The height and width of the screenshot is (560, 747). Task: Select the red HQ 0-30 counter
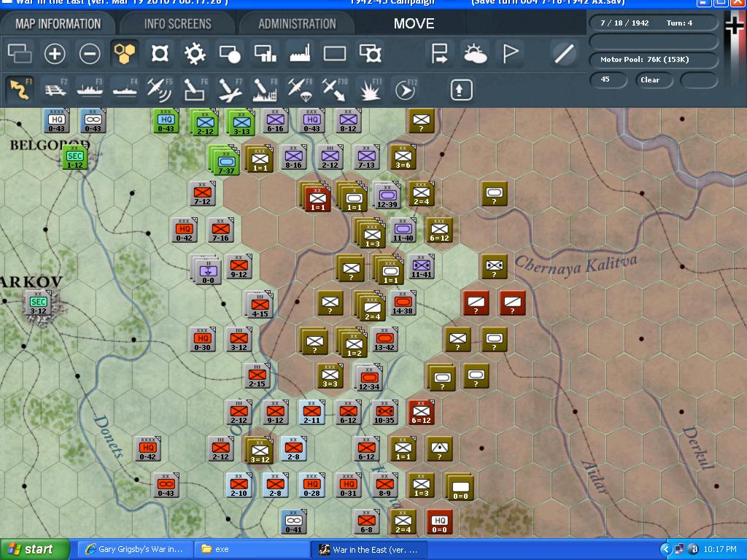[203, 340]
